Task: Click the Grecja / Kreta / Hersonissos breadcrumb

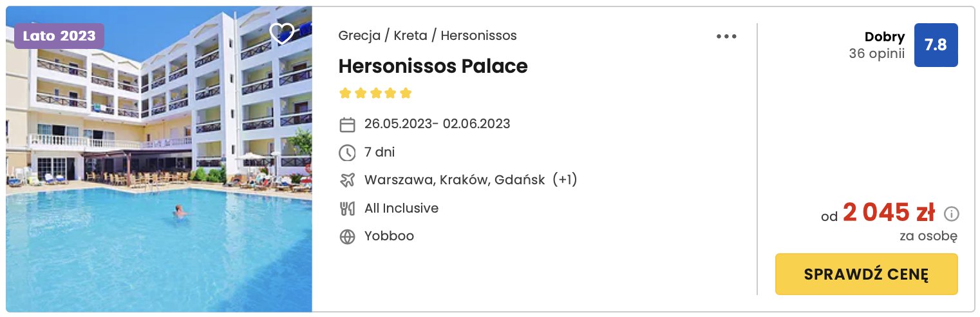Action: click(x=428, y=36)
